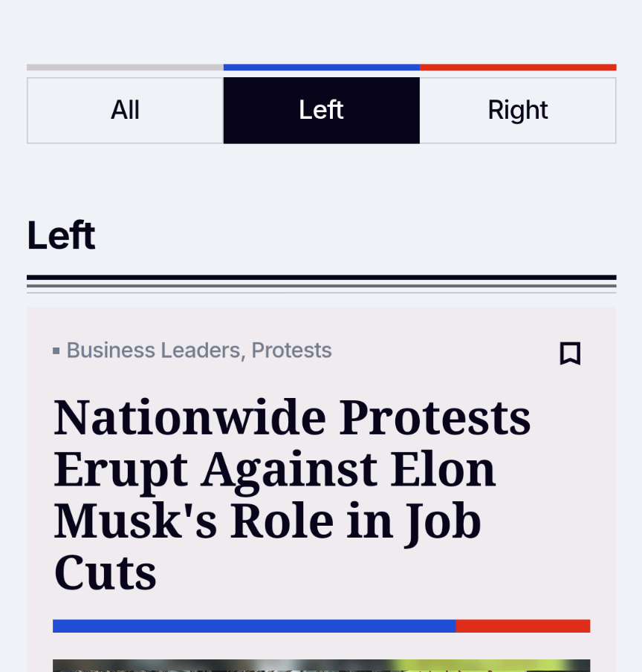This screenshot has width=642, height=672.
Task: Click the red indicator strip above Right
Action: coord(518,68)
